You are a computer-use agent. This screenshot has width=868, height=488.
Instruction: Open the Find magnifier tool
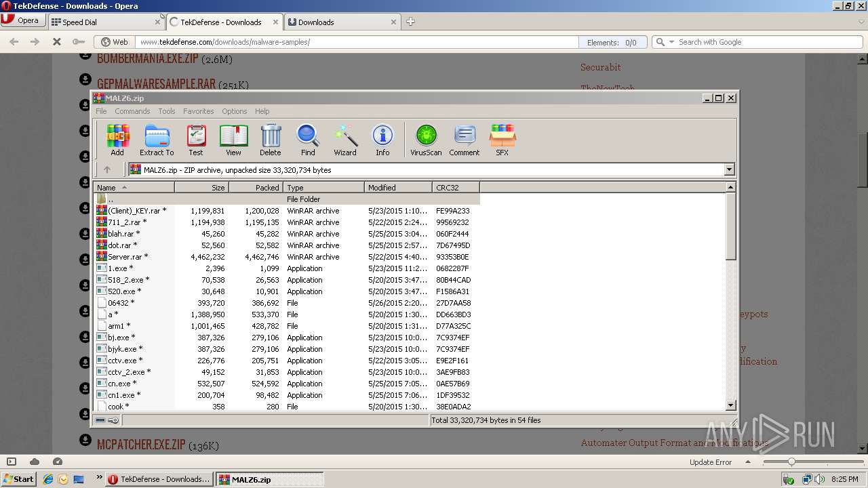click(x=308, y=140)
